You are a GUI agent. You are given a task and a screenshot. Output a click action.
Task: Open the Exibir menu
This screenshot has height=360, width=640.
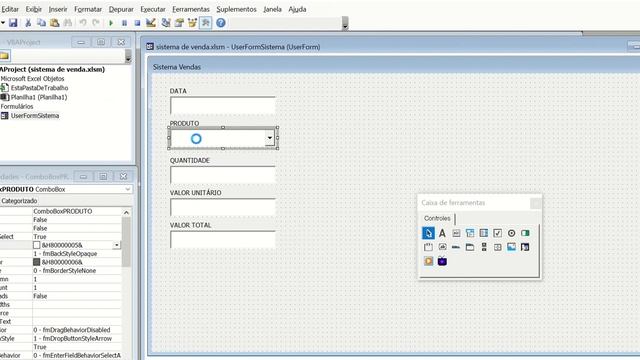click(33, 9)
